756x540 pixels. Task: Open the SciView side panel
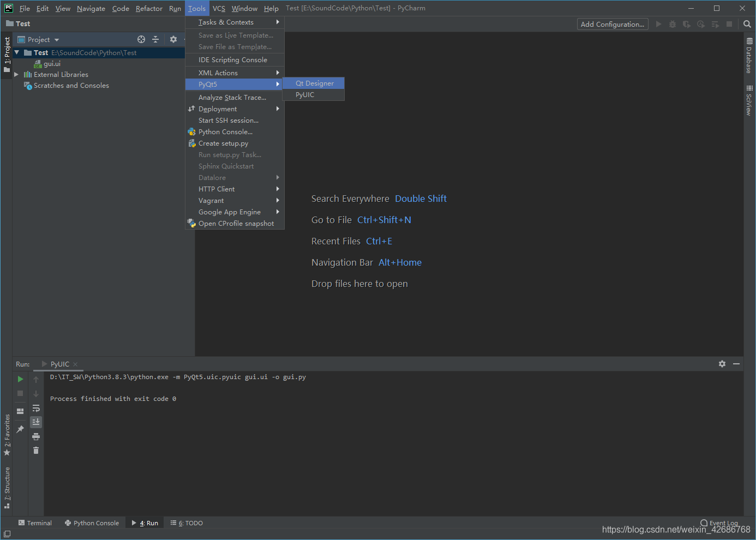pyautogui.click(x=749, y=100)
